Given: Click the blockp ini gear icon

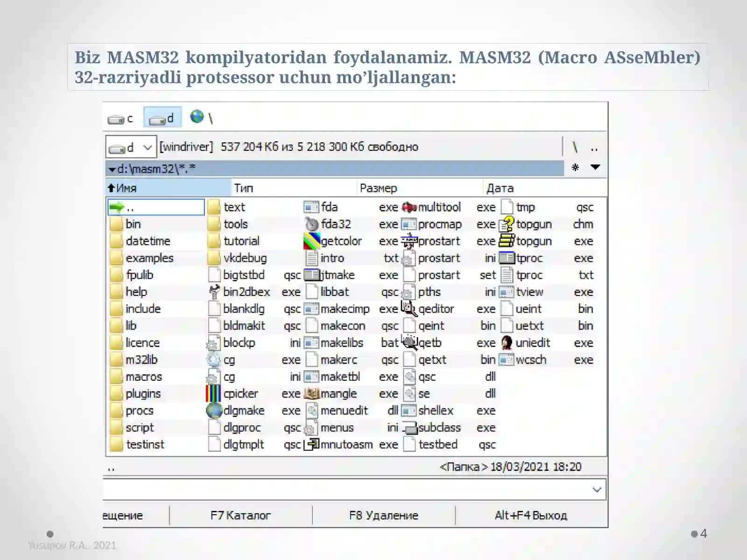Looking at the screenshot, I should click(x=213, y=343).
